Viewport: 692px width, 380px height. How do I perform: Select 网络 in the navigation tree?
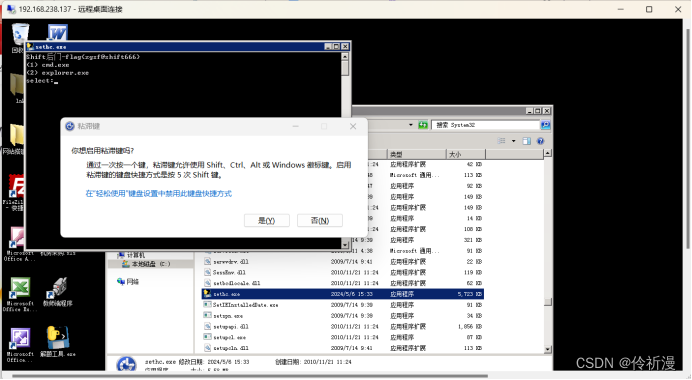coord(128,281)
